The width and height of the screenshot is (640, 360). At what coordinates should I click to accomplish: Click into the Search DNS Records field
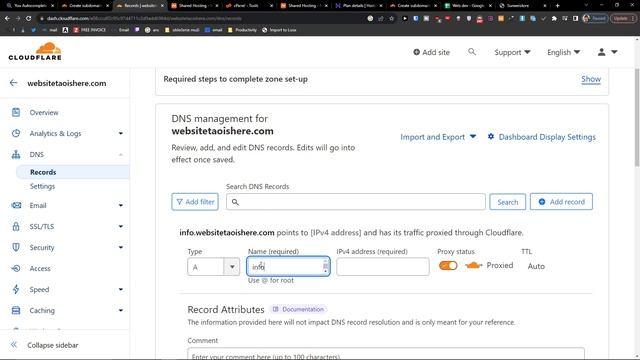coord(356,202)
